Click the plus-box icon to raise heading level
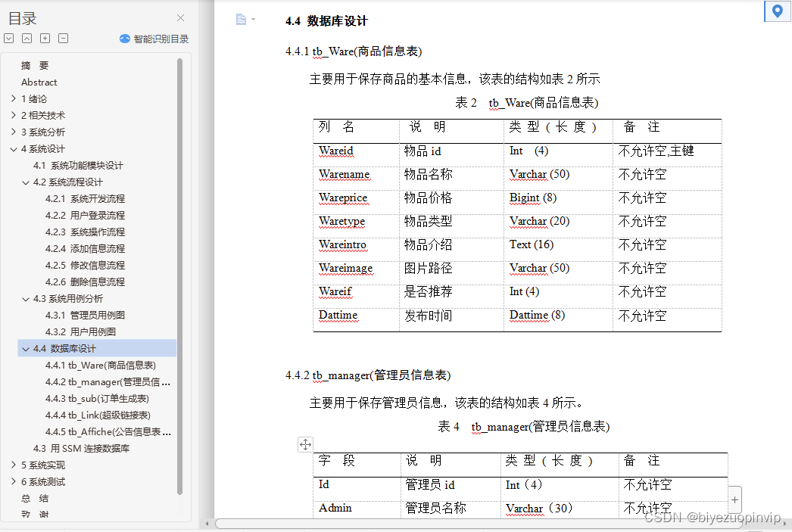The image size is (792, 532). [x=45, y=39]
